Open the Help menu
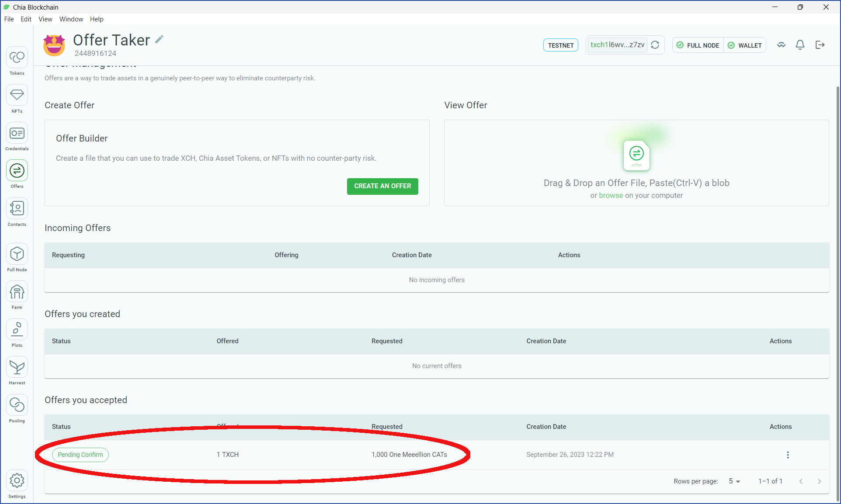 coord(97,19)
